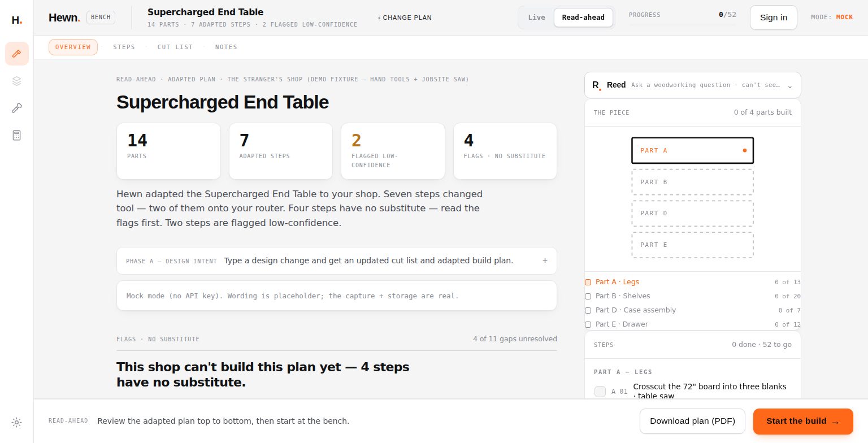Open the Notes tab

point(226,47)
